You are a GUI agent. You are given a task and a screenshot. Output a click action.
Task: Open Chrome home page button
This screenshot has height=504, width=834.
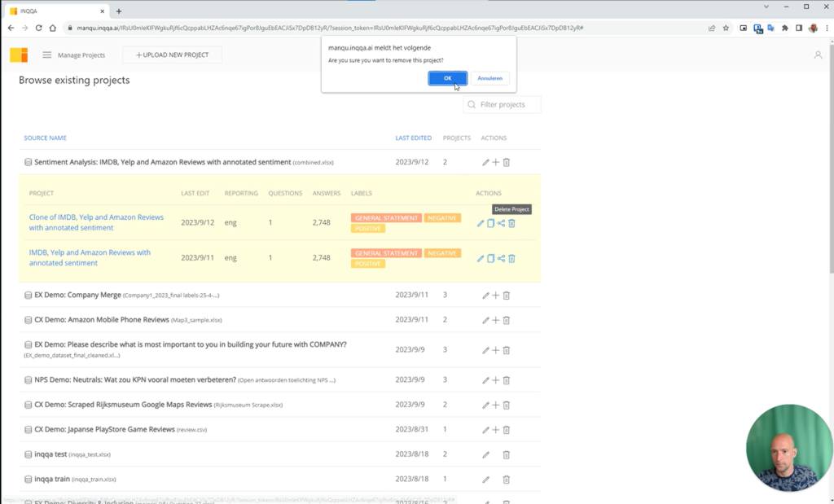tap(52, 28)
